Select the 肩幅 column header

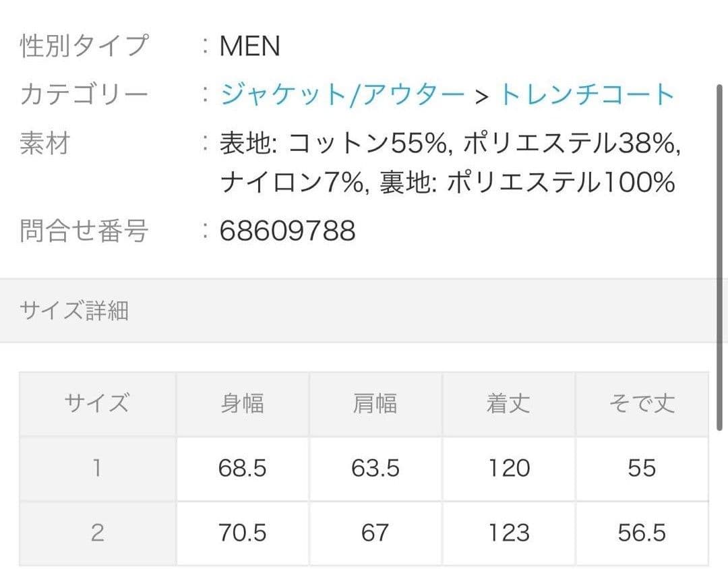click(x=375, y=404)
